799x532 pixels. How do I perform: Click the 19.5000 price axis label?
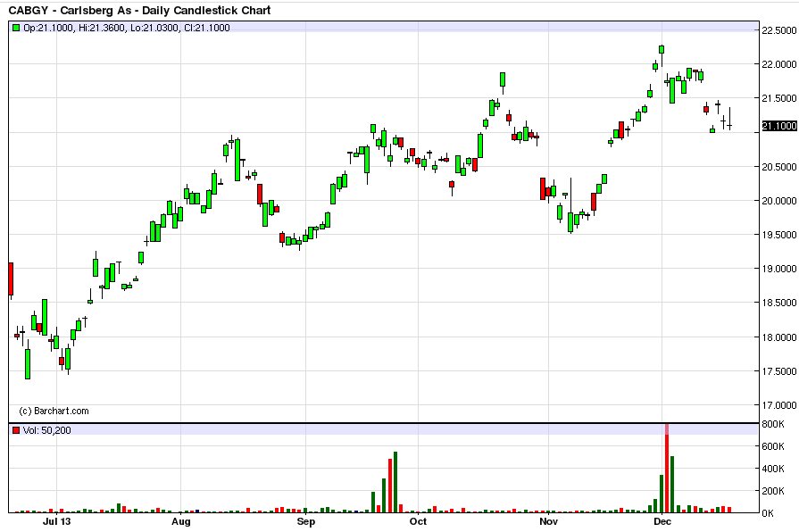pos(779,235)
